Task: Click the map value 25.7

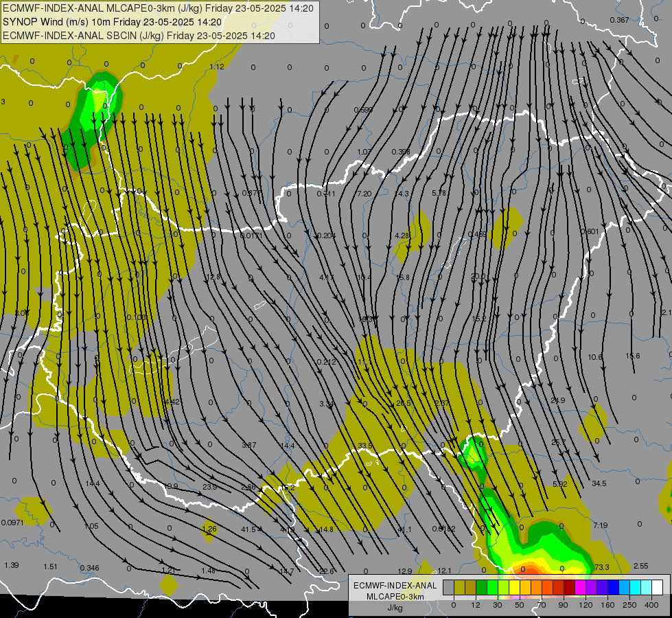Action: 559,442
